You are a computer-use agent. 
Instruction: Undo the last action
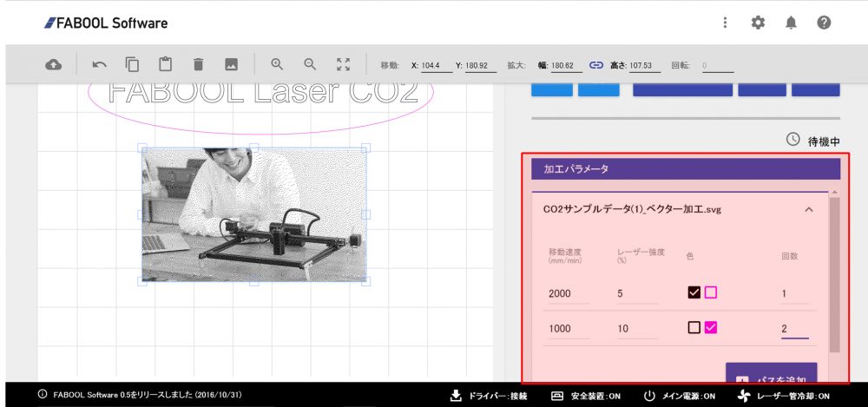coord(99,65)
